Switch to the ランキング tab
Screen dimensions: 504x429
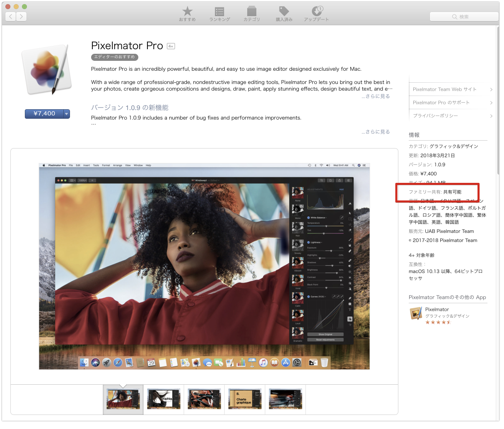(x=219, y=14)
